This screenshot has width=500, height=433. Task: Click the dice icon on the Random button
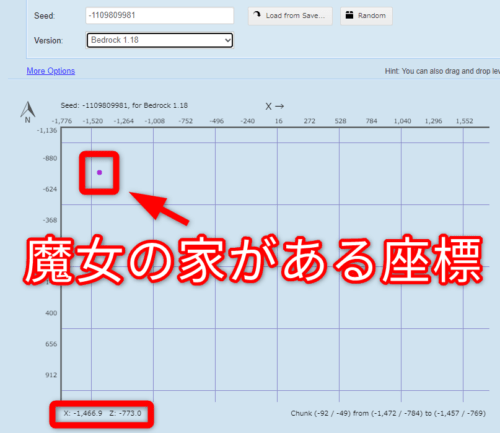(x=349, y=15)
